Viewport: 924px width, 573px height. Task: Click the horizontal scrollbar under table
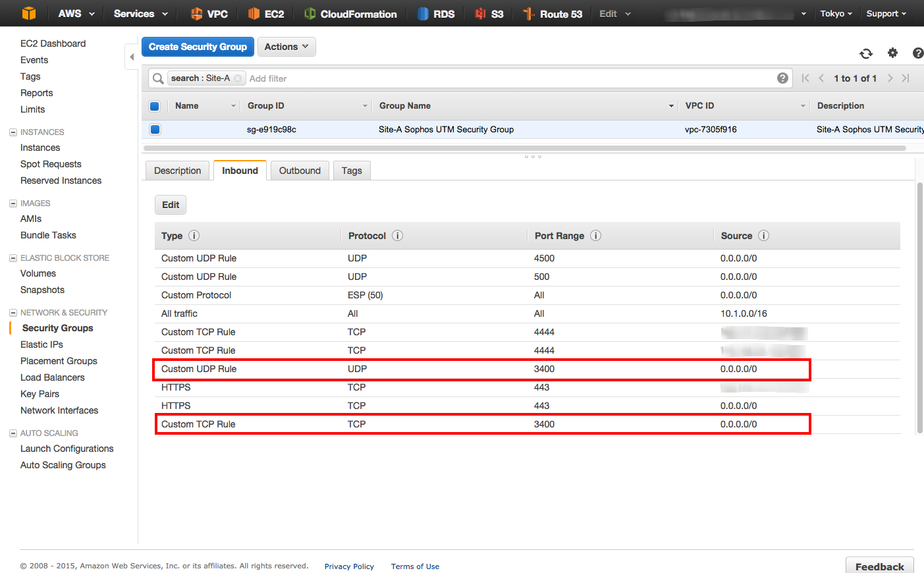pos(525,148)
